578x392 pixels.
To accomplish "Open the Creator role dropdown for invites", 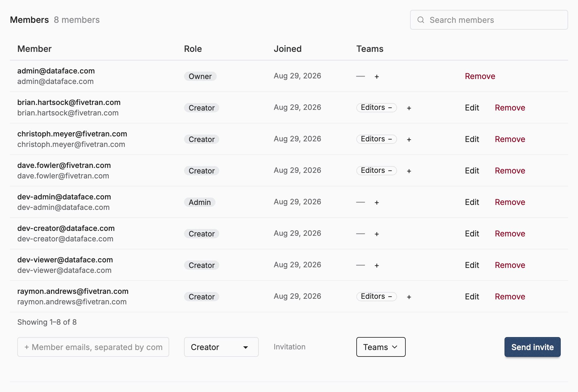I will point(221,347).
